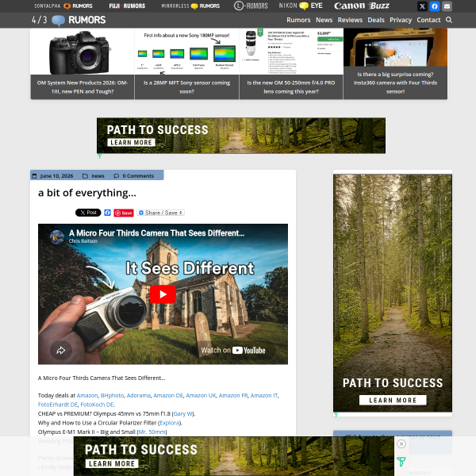Open the news category link

pyautogui.click(x=98, y=176)
